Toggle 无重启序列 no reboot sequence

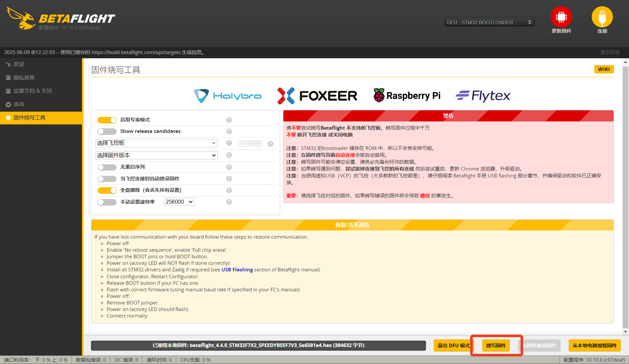[x=107, y=167]
